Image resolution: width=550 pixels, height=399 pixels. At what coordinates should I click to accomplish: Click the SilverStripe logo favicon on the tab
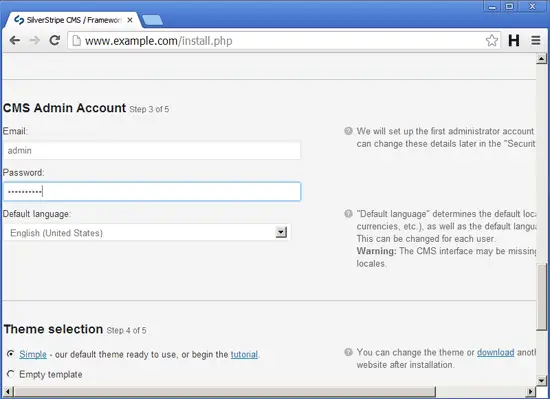19,20
